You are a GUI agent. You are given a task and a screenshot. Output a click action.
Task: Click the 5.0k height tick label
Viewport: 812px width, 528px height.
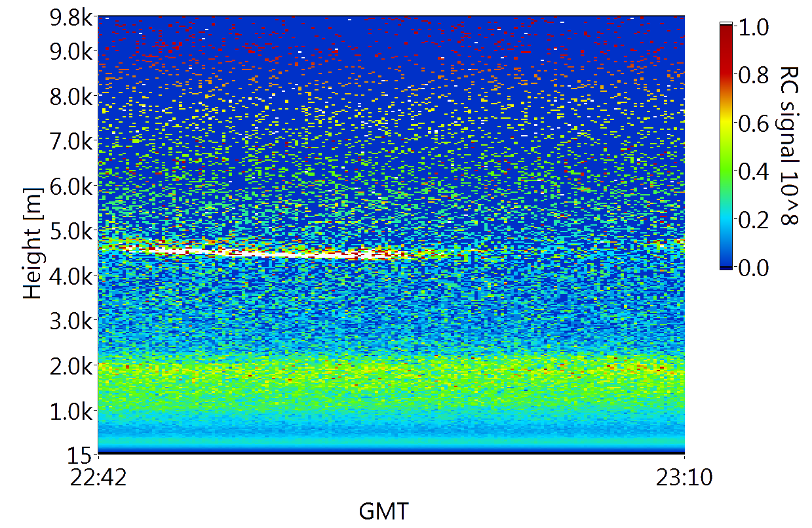click(70, 231)
